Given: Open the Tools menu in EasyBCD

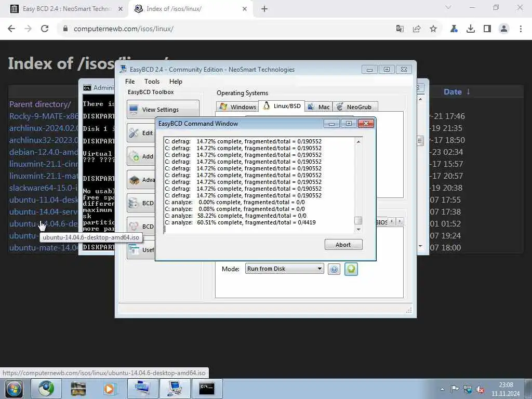Looking at the screenshot, I should click(x=152, y=82).
